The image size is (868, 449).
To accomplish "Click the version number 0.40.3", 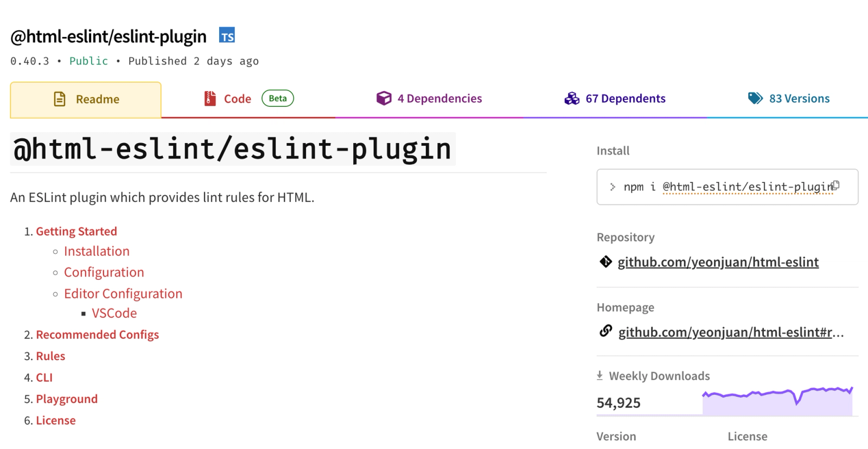I will [30, 61].
